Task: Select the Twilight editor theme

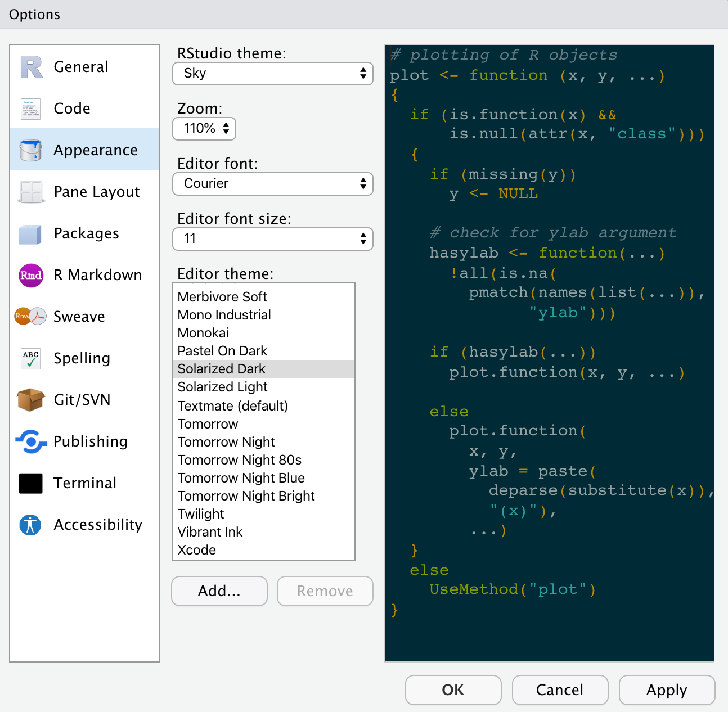Action: 264,514
